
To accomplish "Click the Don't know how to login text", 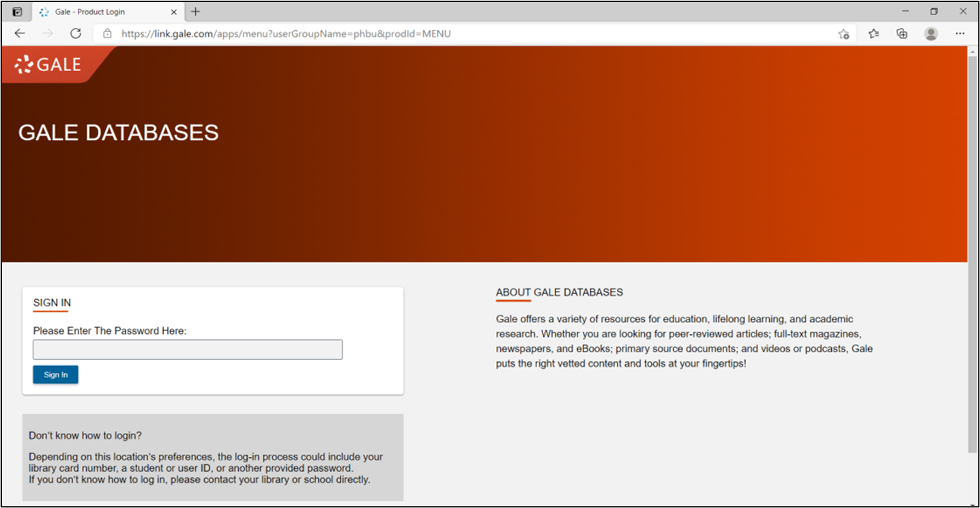I will click(x=85, y=436).
